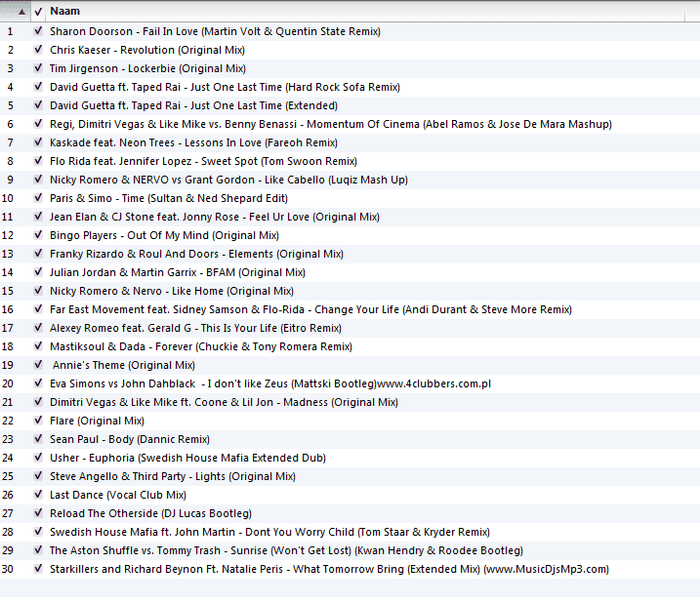Uncheck the Tim Jirgenson - Lockerbie track
Image resolution: width=700 pixels, height=604 pixels.
pos(37,68)
